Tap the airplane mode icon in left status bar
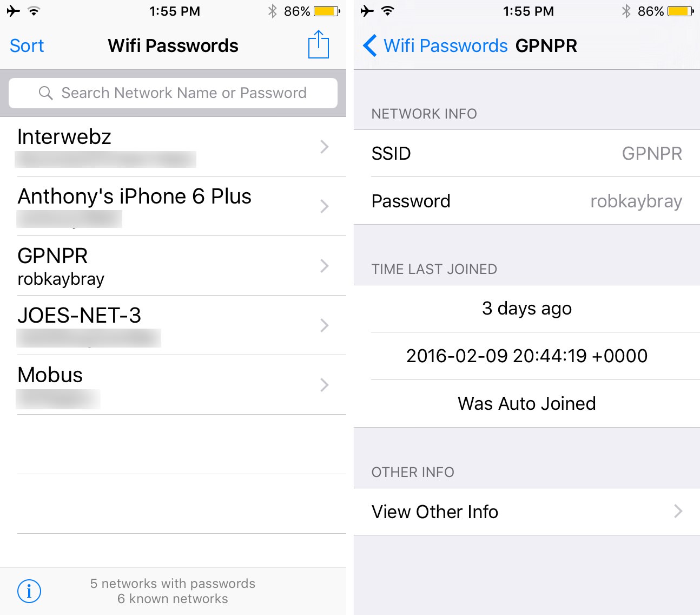The height and width of the screenshot is (615, 700). (x=14, y=11)
